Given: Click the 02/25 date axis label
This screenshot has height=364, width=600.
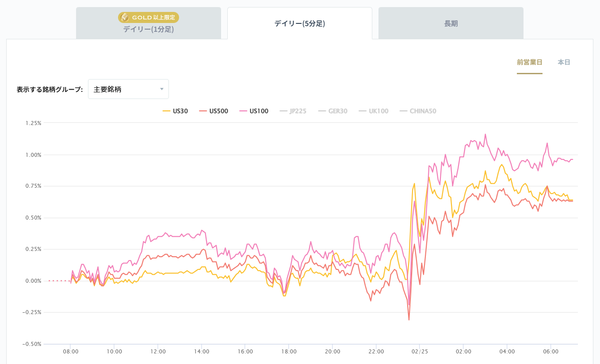Looking at the screenshot, I should tap(419, 352).
